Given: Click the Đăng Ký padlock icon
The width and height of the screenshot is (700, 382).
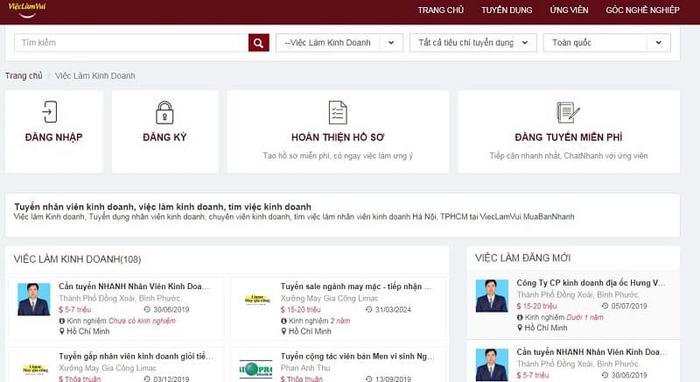Looking at the screenshot, I should click(x=164, y=112).
